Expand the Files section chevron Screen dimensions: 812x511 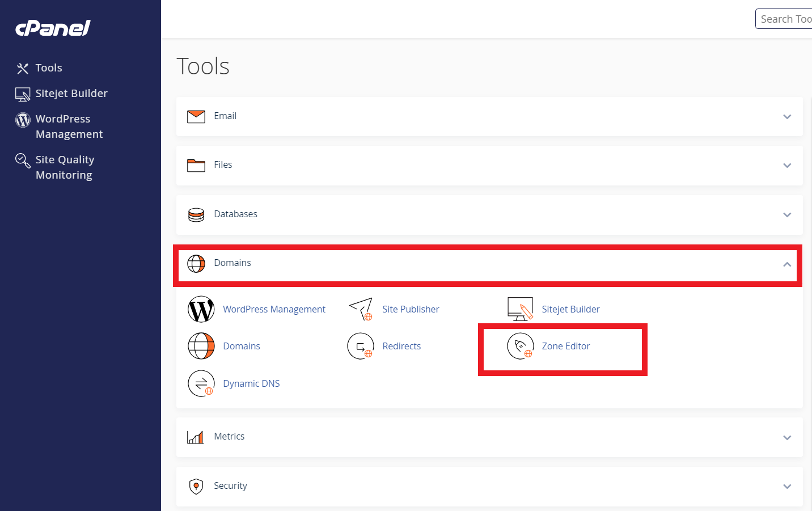click(x=786, y=166)
